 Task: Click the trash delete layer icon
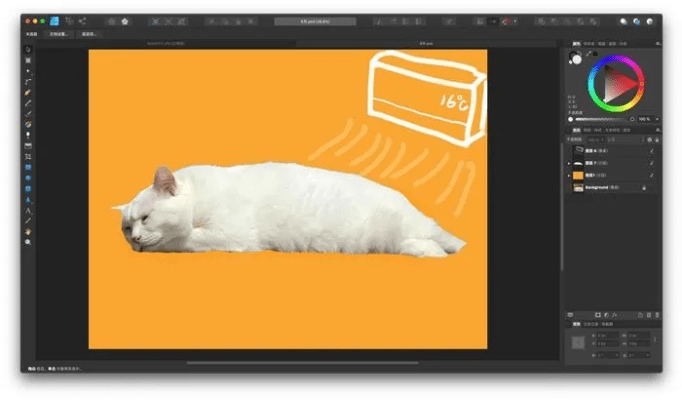657,315
